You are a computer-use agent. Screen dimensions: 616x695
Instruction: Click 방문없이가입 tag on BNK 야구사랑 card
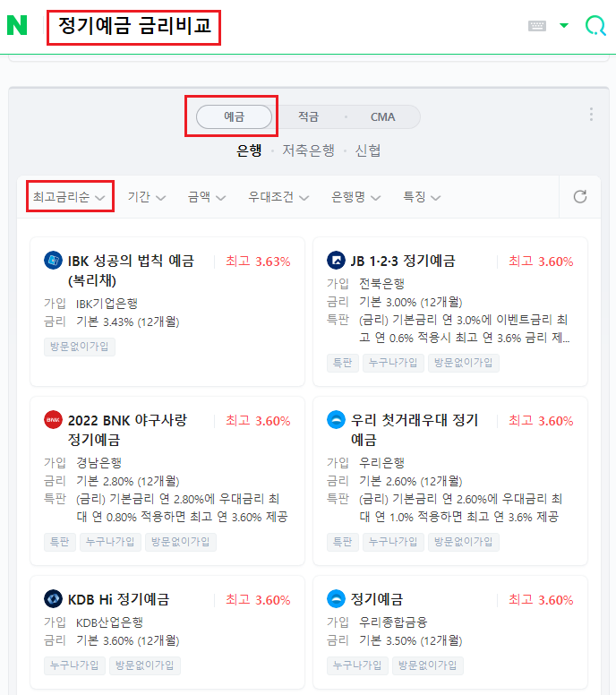181,542
